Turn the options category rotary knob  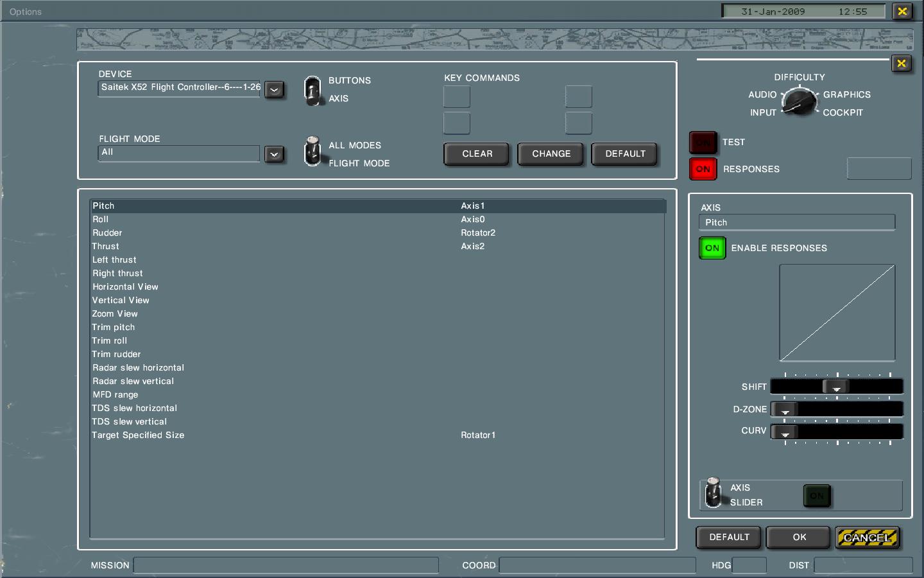(800, 102)
